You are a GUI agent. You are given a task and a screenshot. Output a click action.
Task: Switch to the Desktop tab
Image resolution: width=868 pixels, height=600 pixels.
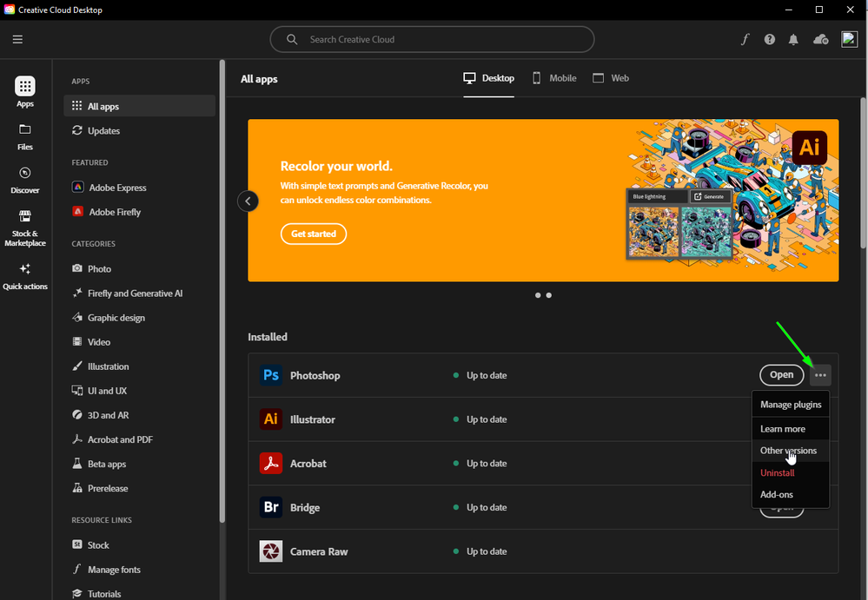coord(489,78)
